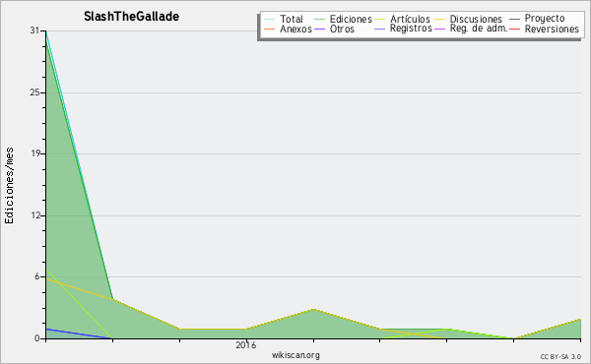Click the Registros legend entry
The height and width of the screenshot is (364, 591).
click(x=411, y=29)
